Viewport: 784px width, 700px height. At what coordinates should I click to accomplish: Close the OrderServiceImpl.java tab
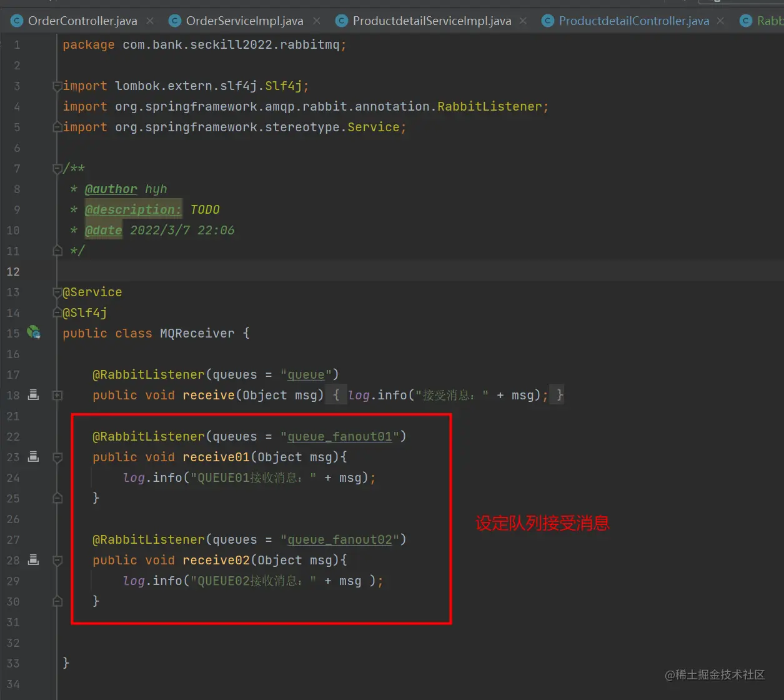(317, 21)
